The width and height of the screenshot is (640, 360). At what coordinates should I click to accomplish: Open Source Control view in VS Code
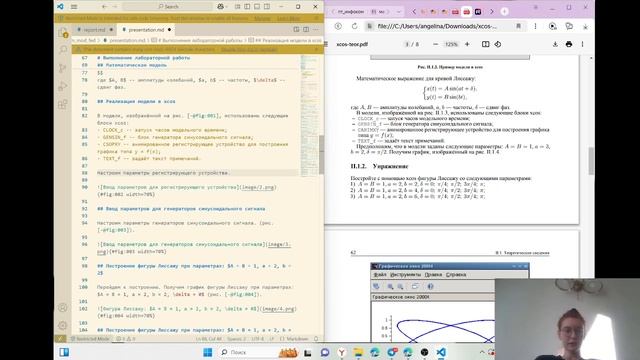(63, 68)
